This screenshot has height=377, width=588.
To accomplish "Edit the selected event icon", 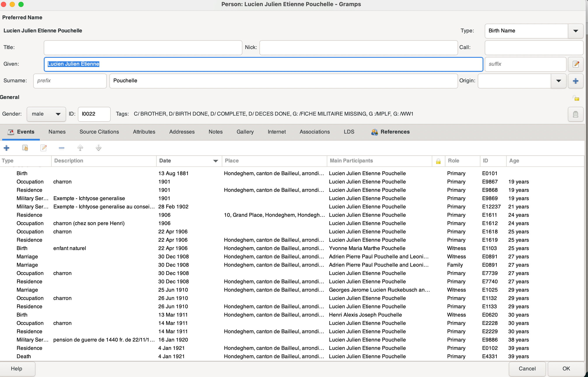I will (44, 148).
